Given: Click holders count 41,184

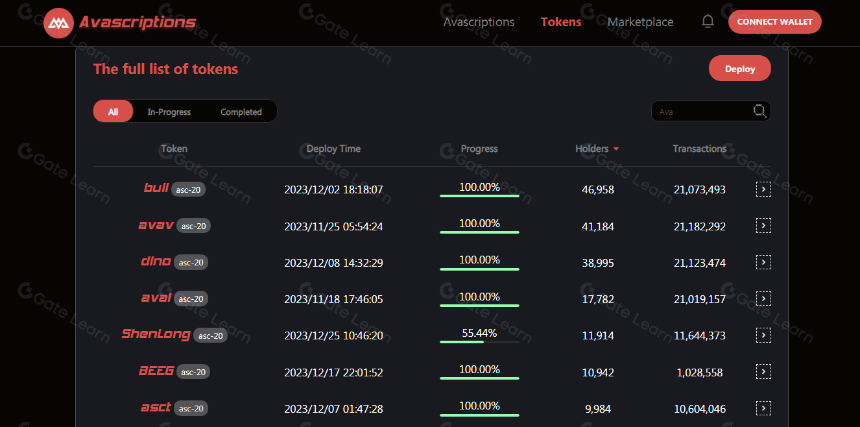Looking at the screenshot, I should 598,226.
